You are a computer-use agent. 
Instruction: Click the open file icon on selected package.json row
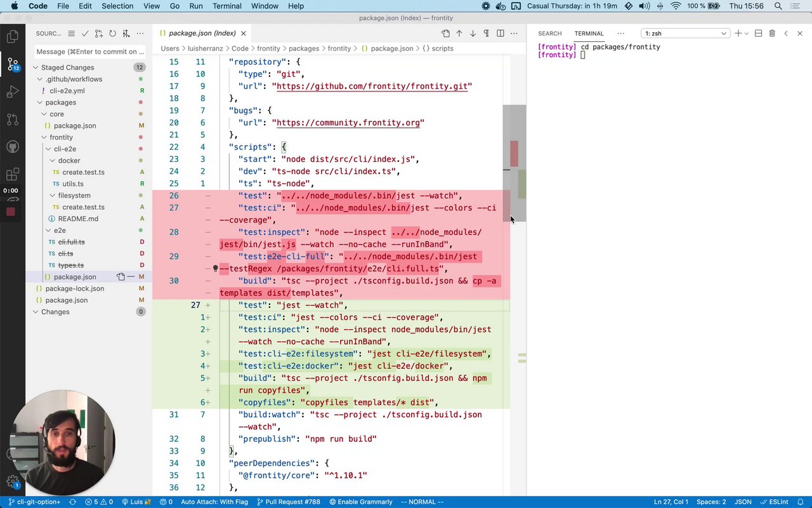[121, 277]
